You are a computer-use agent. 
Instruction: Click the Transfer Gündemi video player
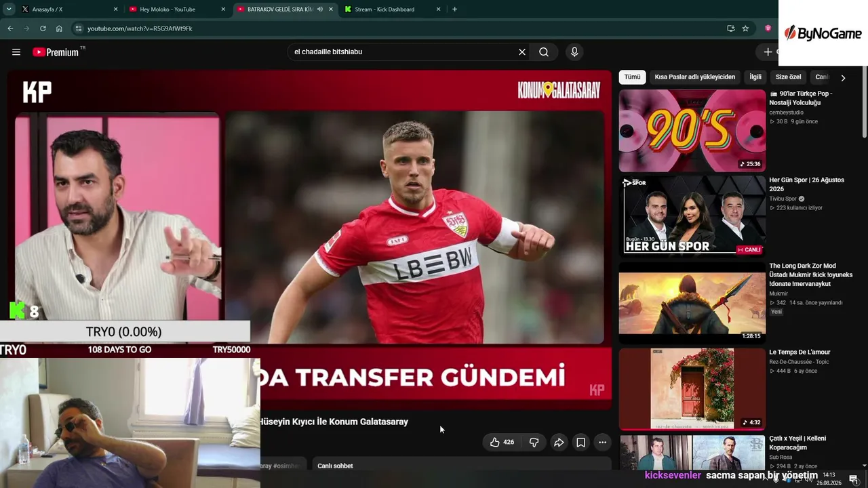click(309, 241)
